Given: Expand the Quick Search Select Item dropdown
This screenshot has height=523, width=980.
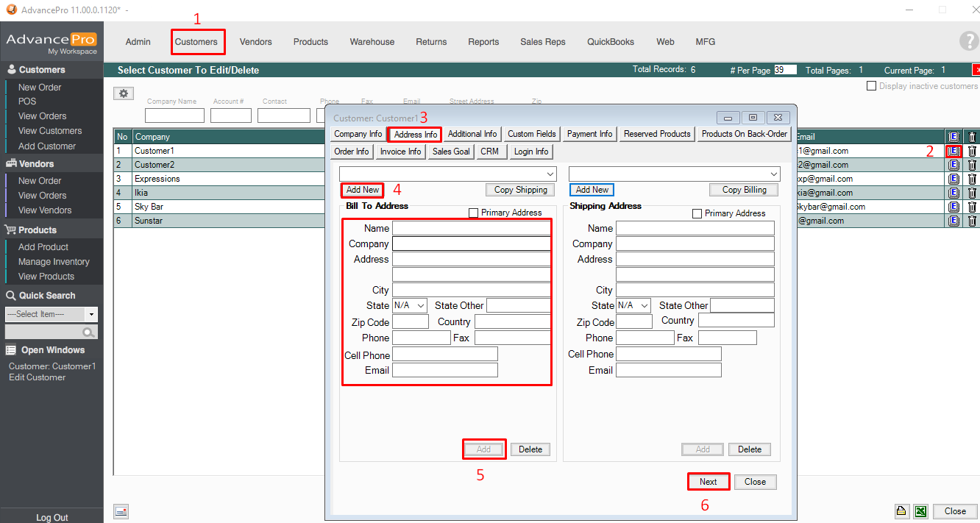Looking at the screenshot, I should click(91, 314).
